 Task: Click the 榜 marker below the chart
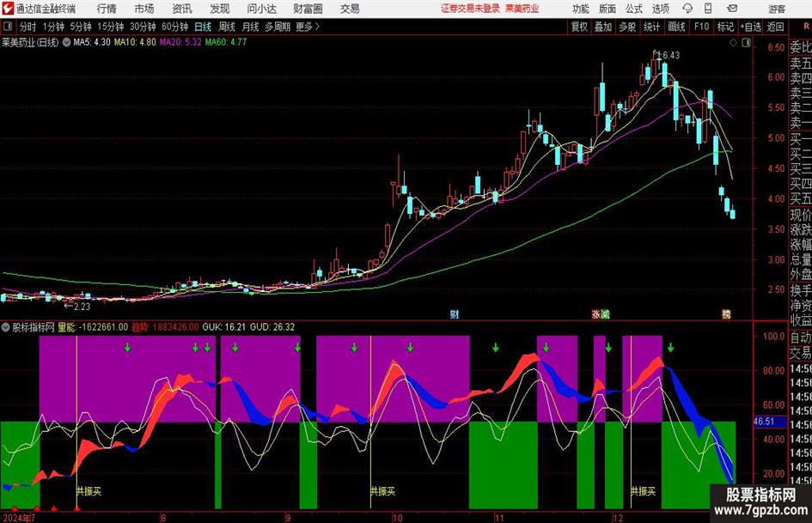pos(727,313)
